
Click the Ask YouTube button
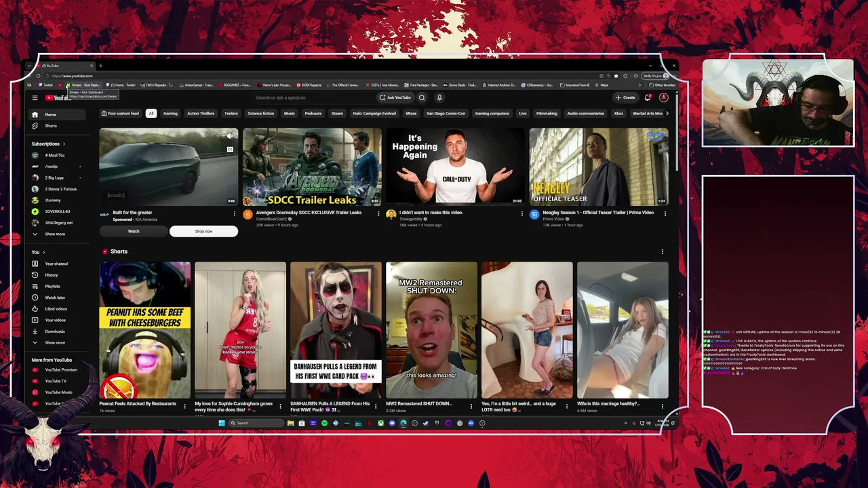click(x=395, y=98)
